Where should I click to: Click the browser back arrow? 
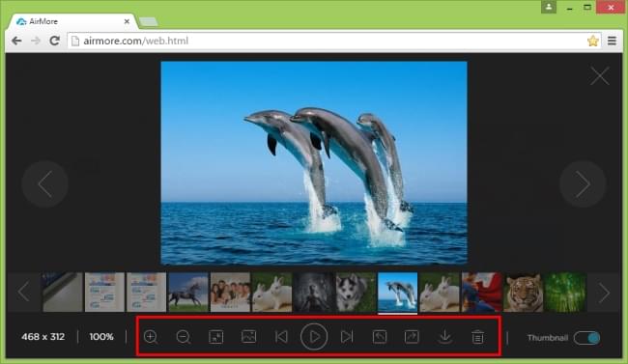coord(16,41)
